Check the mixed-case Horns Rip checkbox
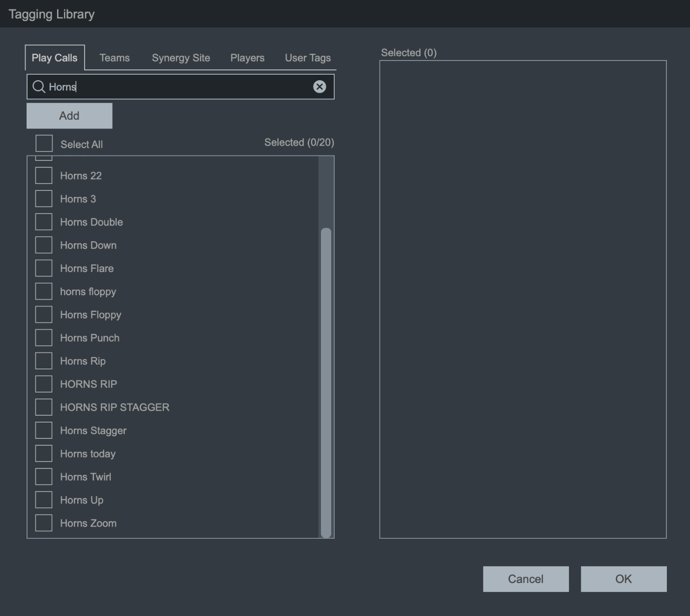Viewport: 690px width, 616px height. click(44, 361)
